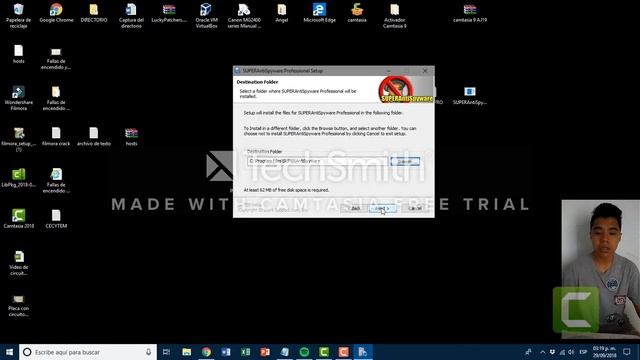Show hidden system tray icons

(x=542, y=352)
